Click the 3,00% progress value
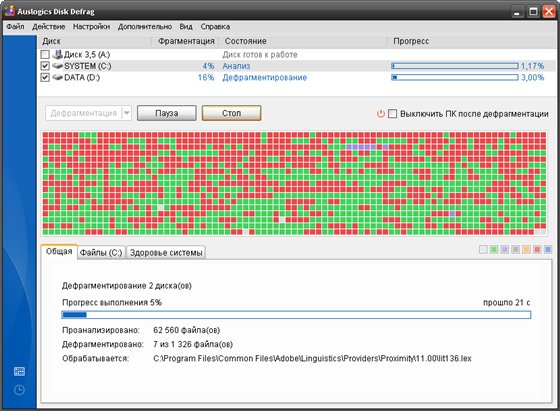This screenshot has height=411, width=560. coord(532,77)
